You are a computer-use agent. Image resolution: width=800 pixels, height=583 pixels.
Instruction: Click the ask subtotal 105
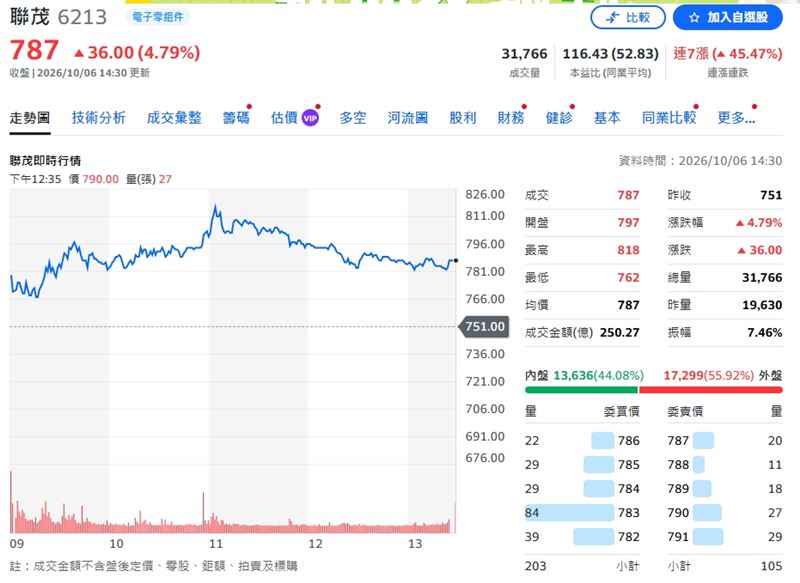click(x=771, y=566)
